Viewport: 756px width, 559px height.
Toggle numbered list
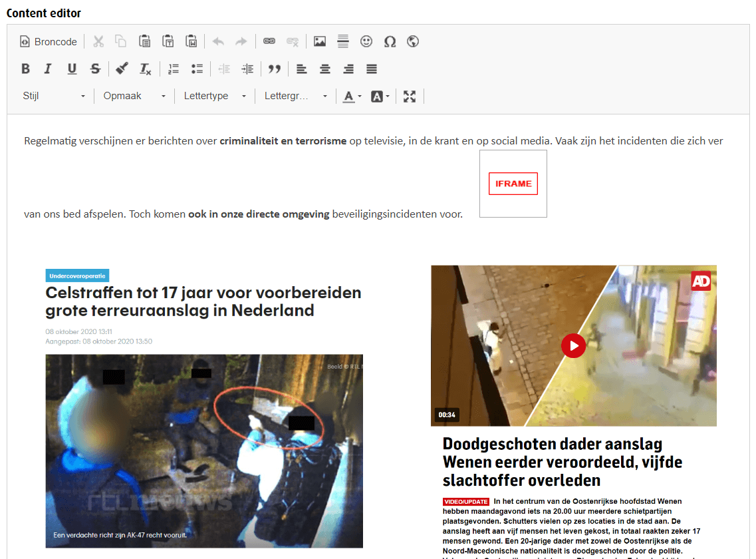174,69
